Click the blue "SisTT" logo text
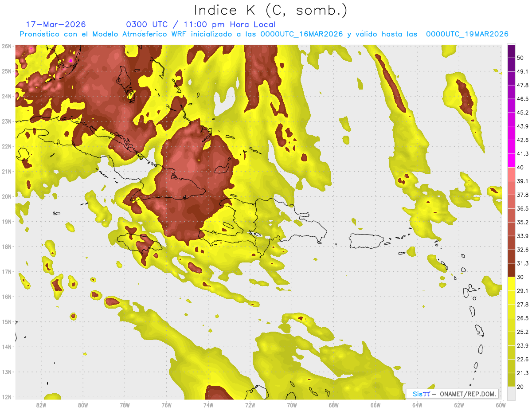This screenshot has width=532, height=411. tap(421, 394)
